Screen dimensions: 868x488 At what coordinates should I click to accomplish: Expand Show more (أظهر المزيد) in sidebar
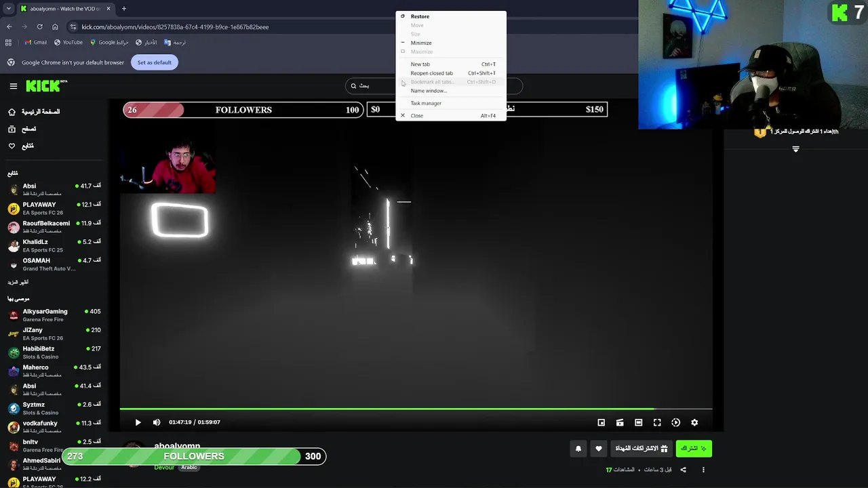click(x=18, y=282)
